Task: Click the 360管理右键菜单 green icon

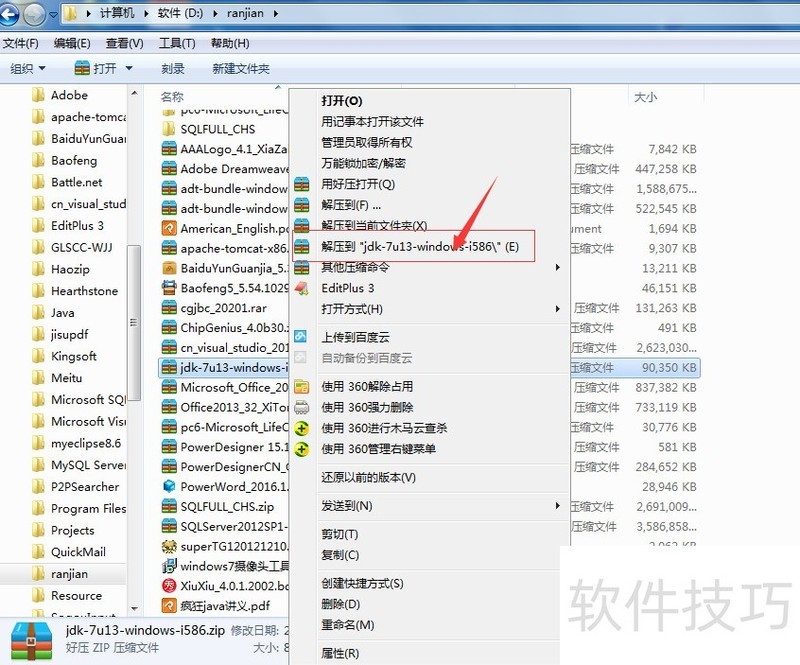Action: click(x=302, y=449)
